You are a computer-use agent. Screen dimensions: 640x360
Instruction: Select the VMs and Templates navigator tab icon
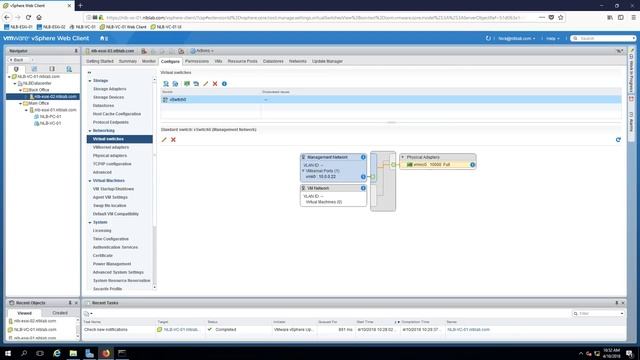pos(34,69)
